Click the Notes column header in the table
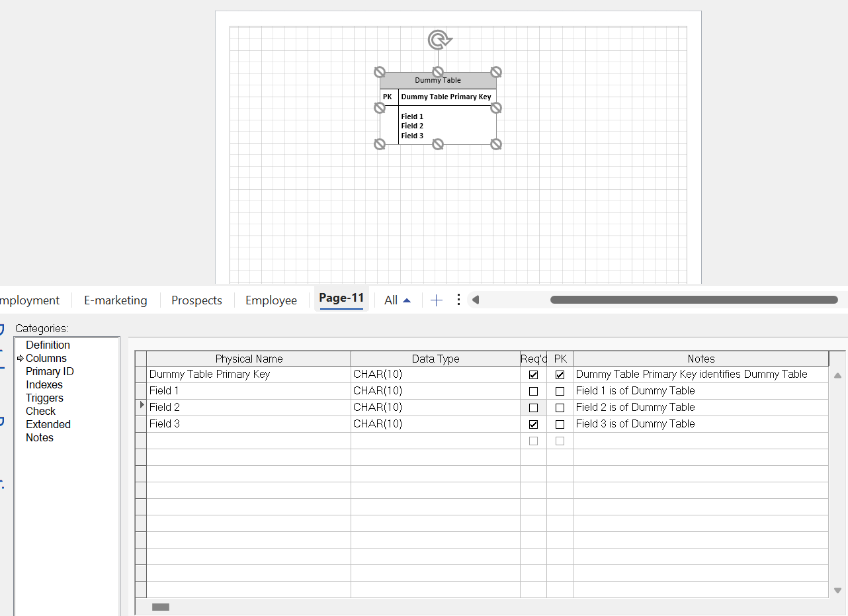The width and height of the screenshot is (848, 616). (x=701, y=359)
